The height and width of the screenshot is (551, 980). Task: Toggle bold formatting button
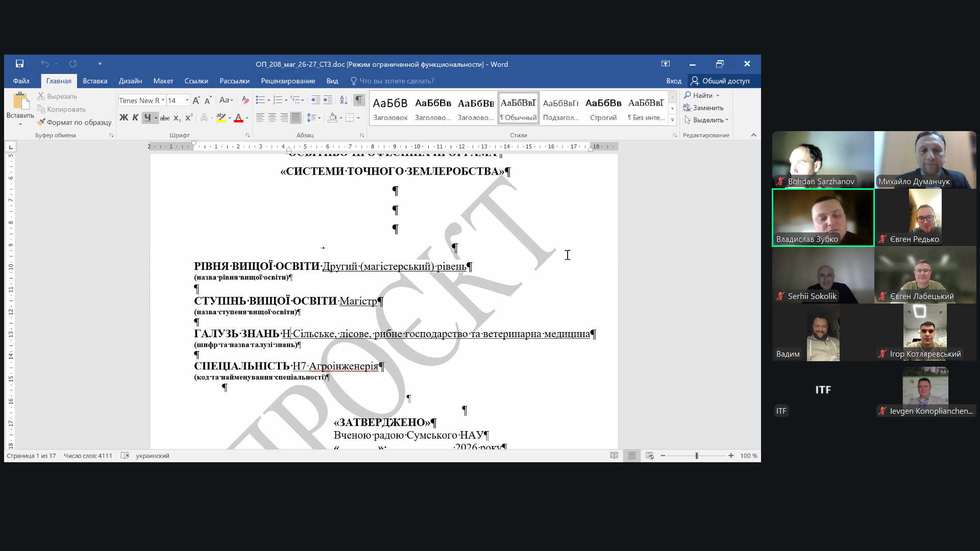click(124, 118)
